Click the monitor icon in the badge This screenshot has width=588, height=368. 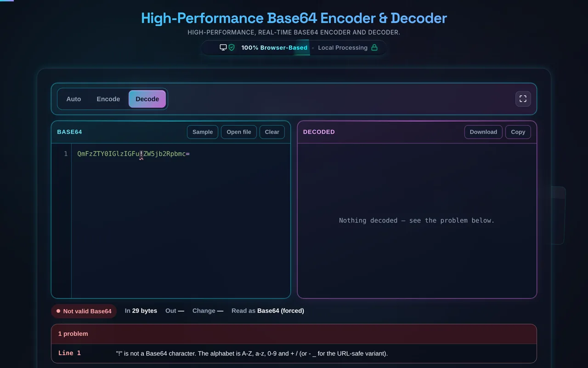coord(223,47)
